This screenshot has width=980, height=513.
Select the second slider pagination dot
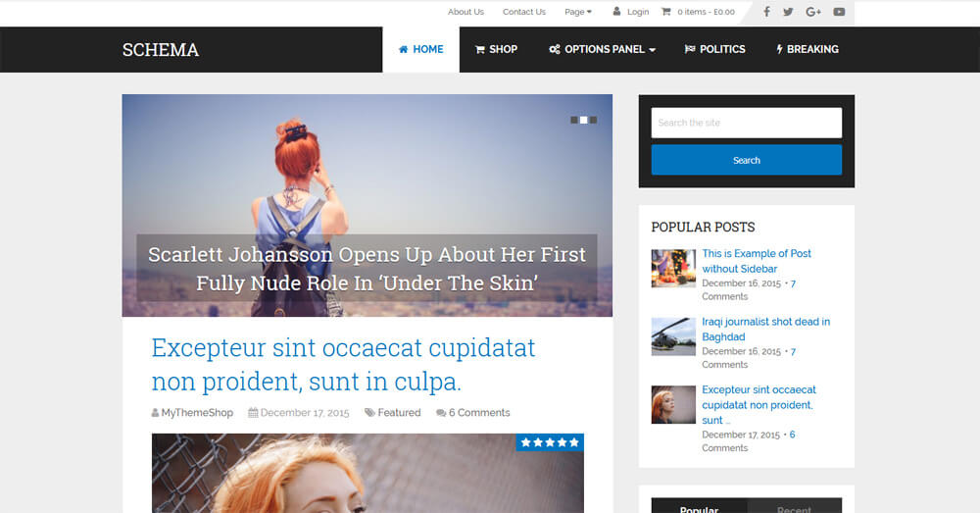584,120
